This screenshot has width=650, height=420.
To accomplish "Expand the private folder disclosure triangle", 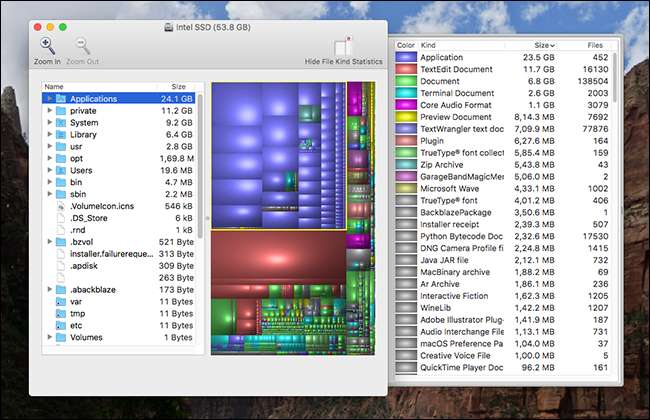I will click(49, 111).
